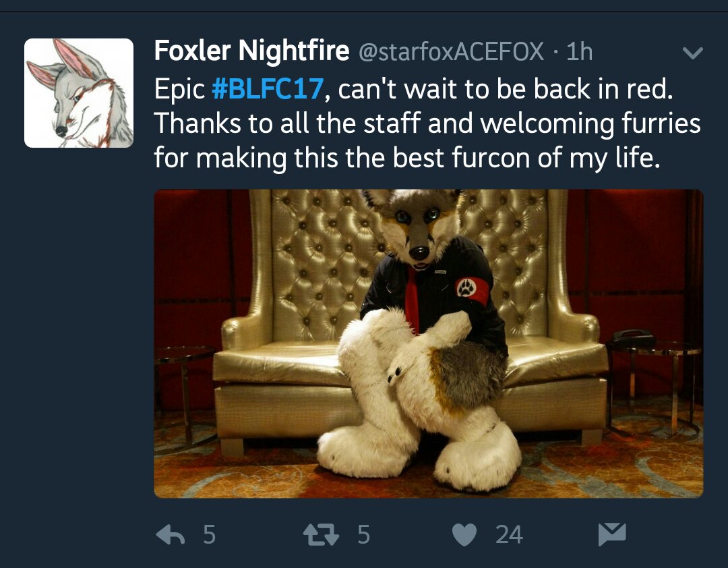Image resolution: width=728 pixels, height=568 pixels.
Task: Click the 'can't wait to be back in red' text
Action: (x=505, y=88)
